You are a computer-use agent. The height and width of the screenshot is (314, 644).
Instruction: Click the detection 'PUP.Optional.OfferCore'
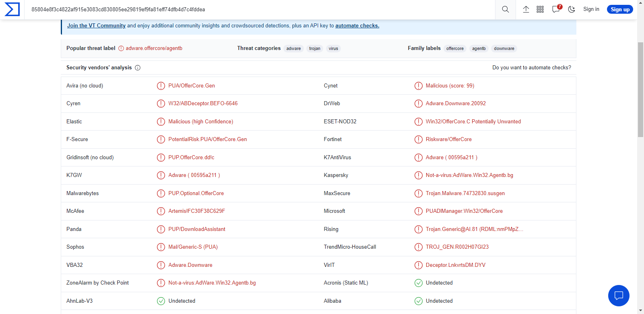[x=196, y=193]
